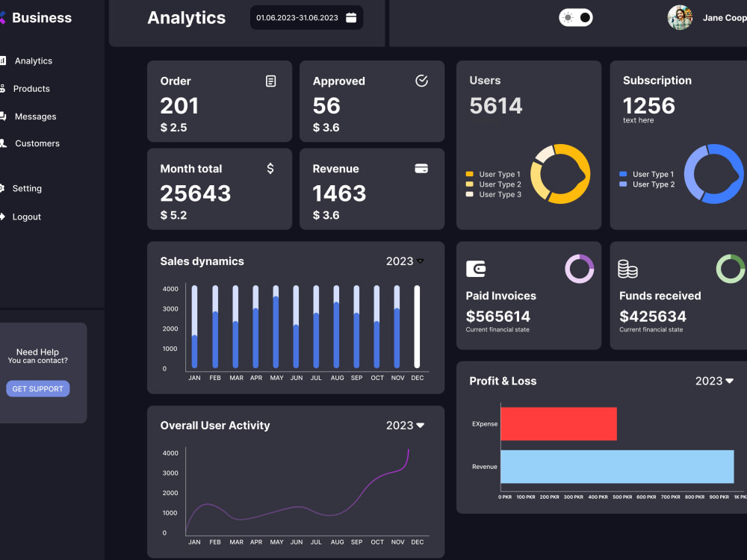747x560 pixels.
Task: Click the Analytics page title
Action: point(186,18)
